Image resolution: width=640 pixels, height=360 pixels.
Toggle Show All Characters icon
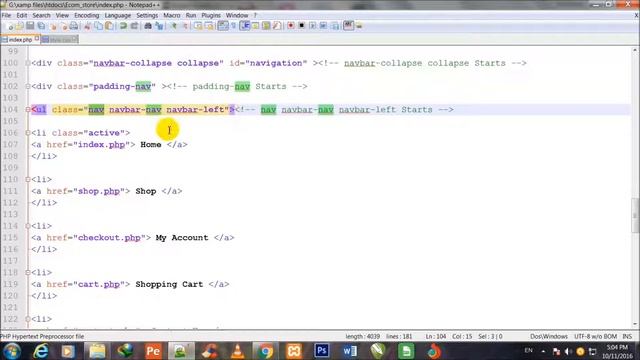pos(233,26)
